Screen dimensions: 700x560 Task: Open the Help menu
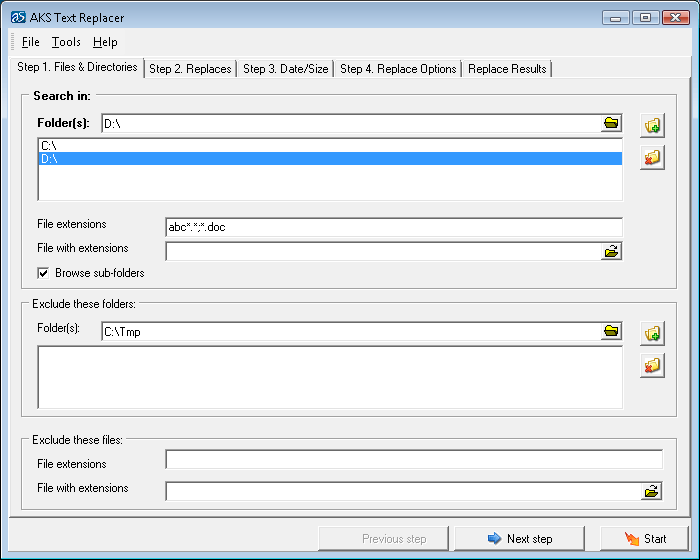click(x=105, y=42)
